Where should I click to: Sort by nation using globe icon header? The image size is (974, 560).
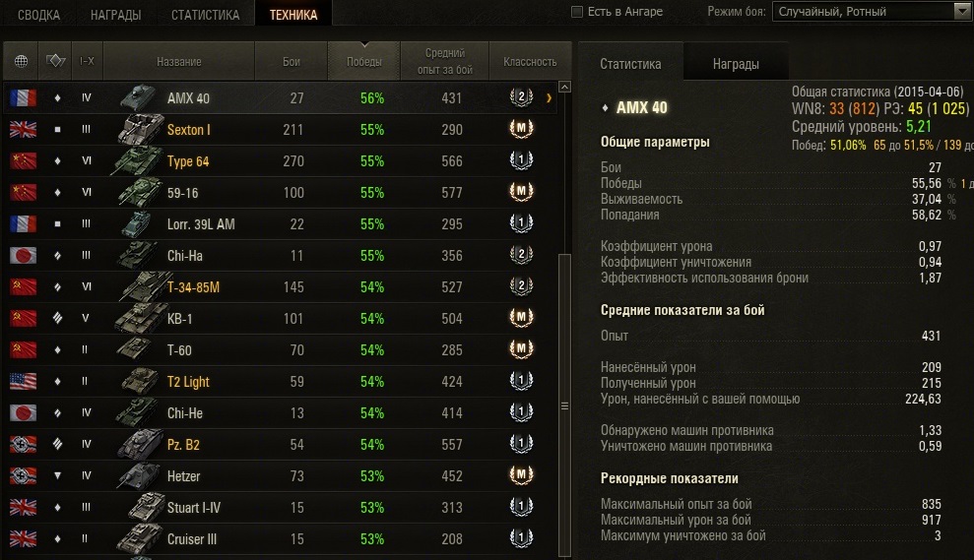[x=22, y=62]
